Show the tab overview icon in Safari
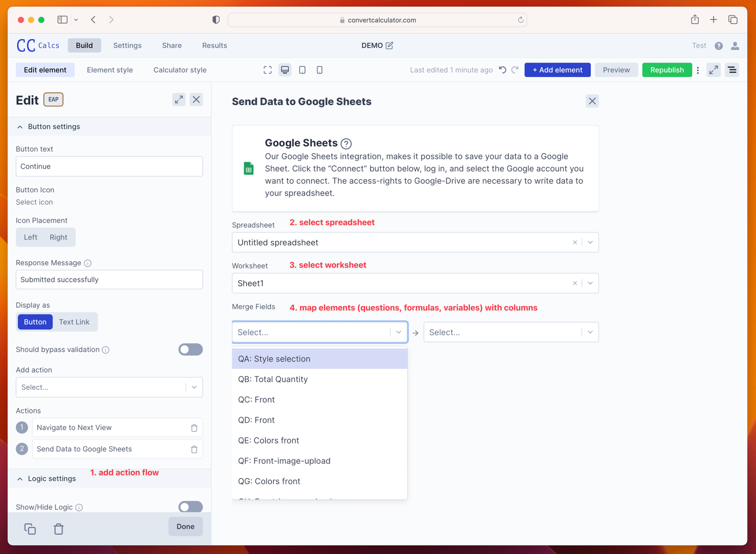Viewport: 756px width, 554px height. [733, 19]
